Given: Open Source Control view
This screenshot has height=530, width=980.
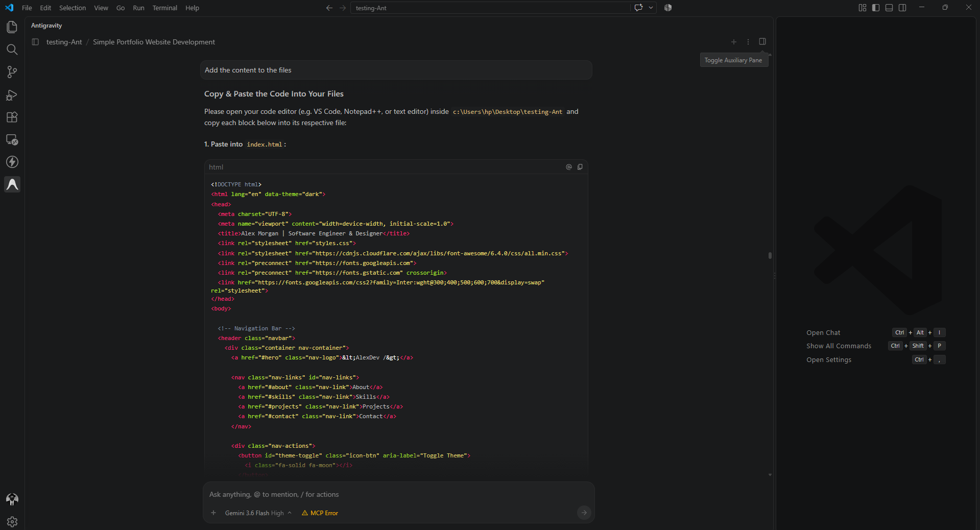Looking at the screenshot, I should point(12,72).
